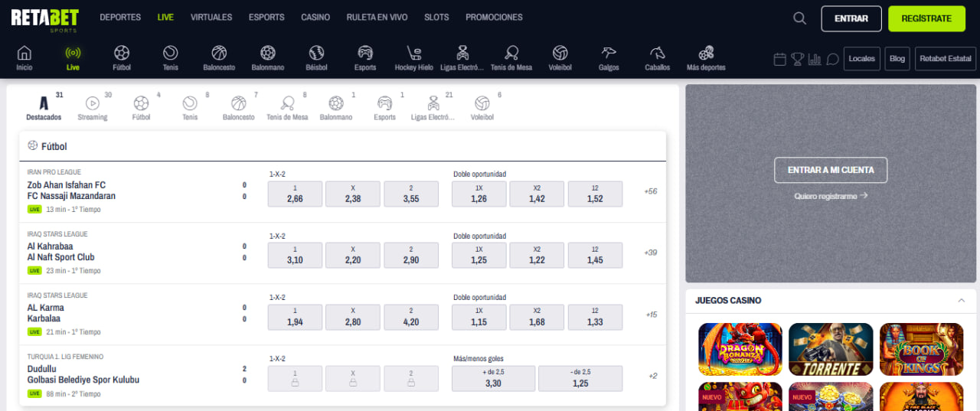980x411 pixels.
Task: Open the Torrente casino game thumbnail
Action: pos(831,350)
